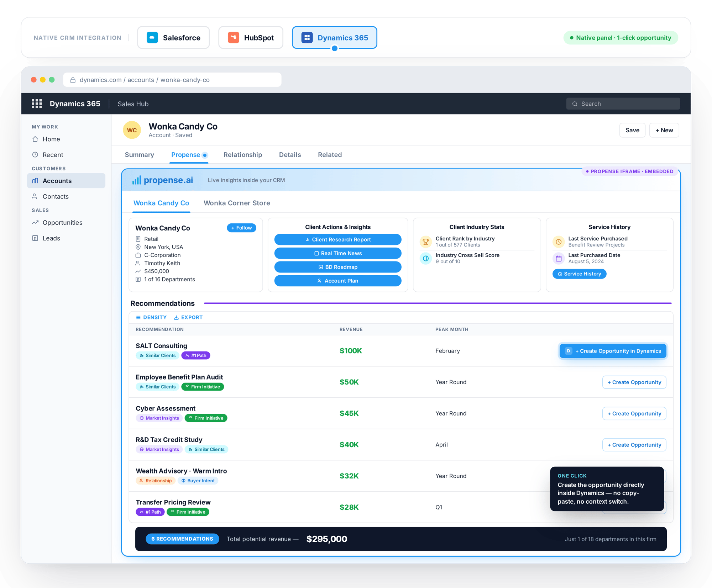This screenshot has width=712, height=588.
Task: Click the Sales Hub label in the header
Action: point(133,104)
